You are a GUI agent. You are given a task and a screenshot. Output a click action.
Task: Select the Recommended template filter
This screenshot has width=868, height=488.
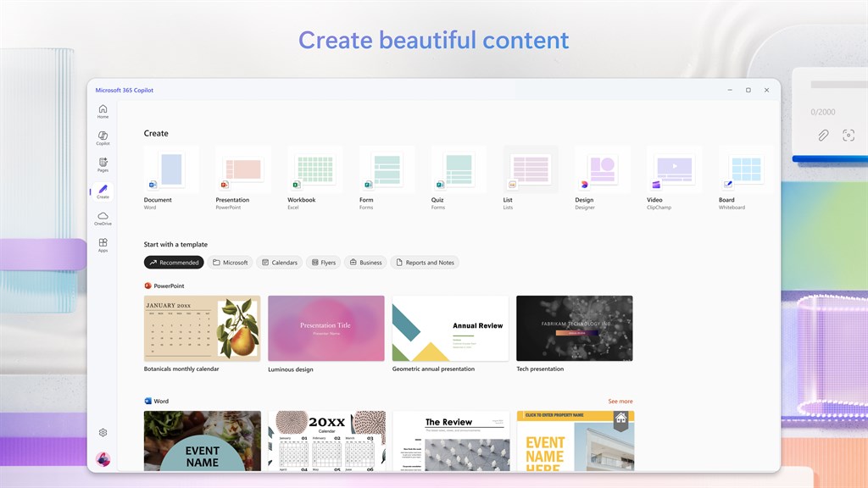174,263
